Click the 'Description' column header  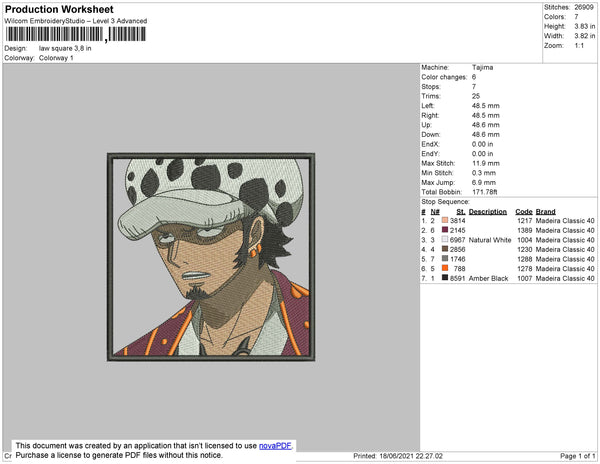pos(488,212)
